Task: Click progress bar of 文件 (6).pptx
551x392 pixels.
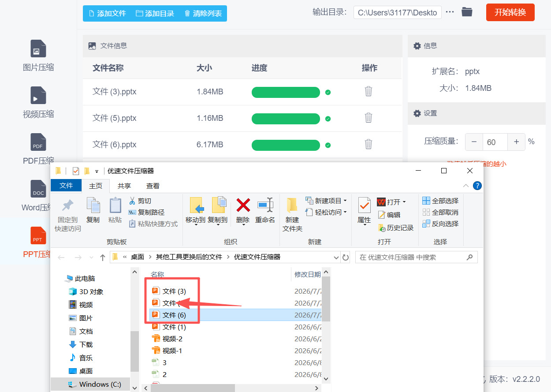Action: [286, 145]
